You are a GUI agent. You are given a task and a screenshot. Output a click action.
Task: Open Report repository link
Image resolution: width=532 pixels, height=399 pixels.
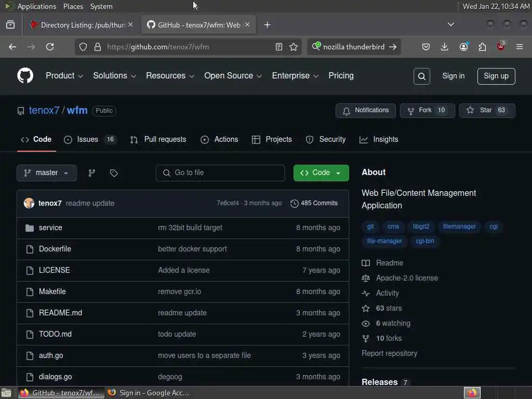point(389,353)
